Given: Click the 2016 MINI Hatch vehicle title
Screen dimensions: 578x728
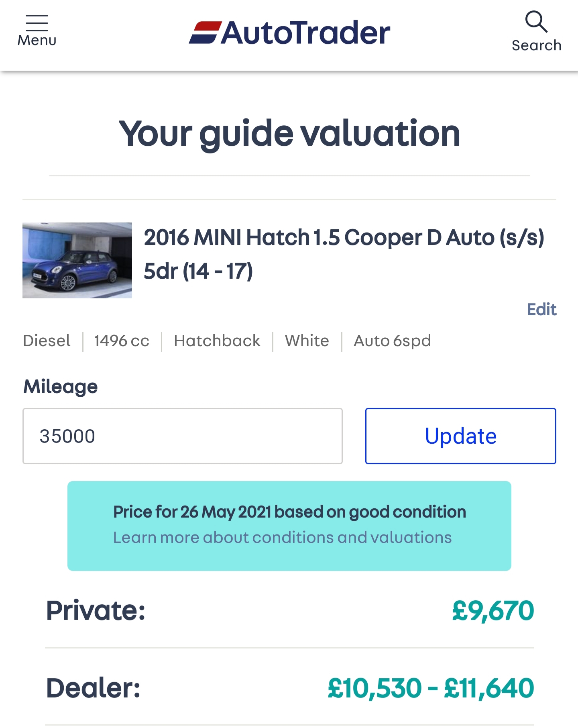Looking at the screenshot, I should coord(344,254).
